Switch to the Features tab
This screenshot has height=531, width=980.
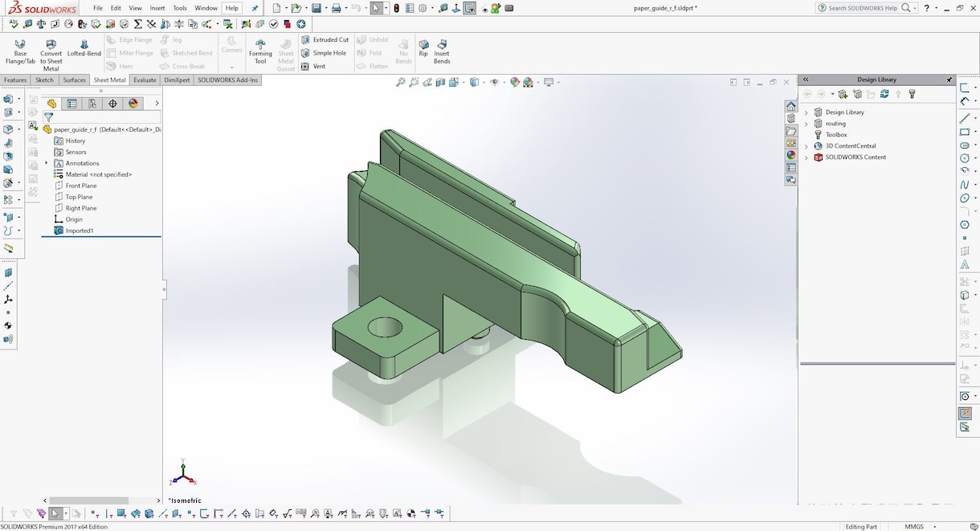point(15,80)
